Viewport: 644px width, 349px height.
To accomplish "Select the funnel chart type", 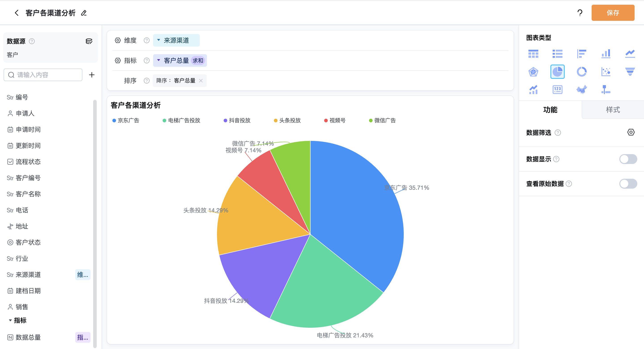I will [x=630, y=72].
